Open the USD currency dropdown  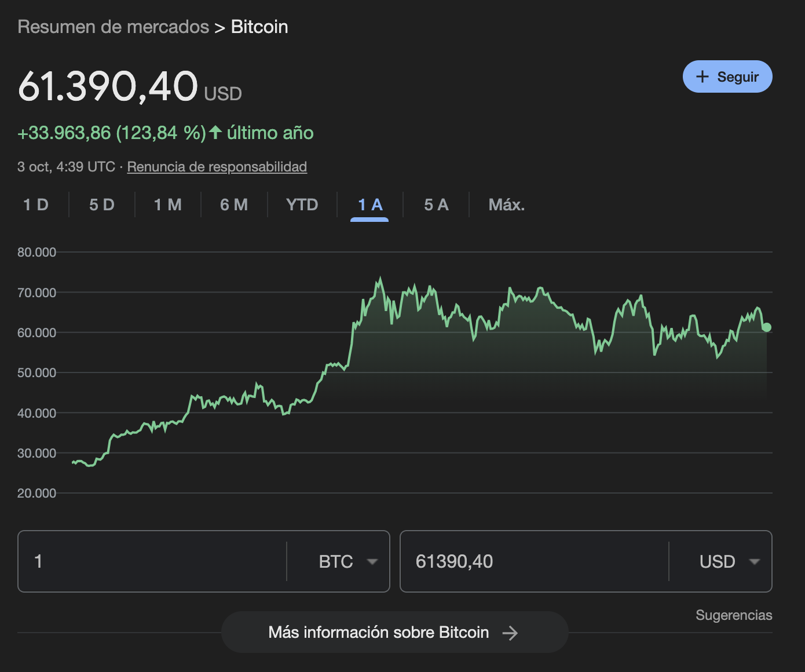[x=729, y=561]
